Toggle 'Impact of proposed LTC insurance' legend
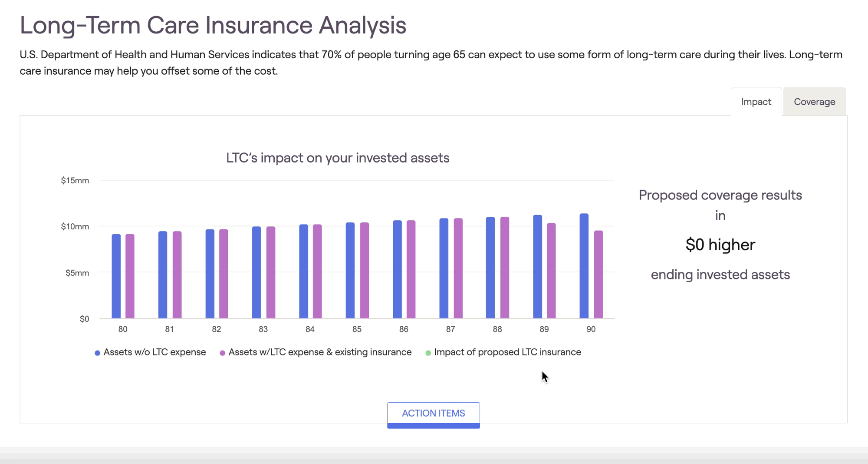This screenshot has height=464, width=868. pos(503,352)
